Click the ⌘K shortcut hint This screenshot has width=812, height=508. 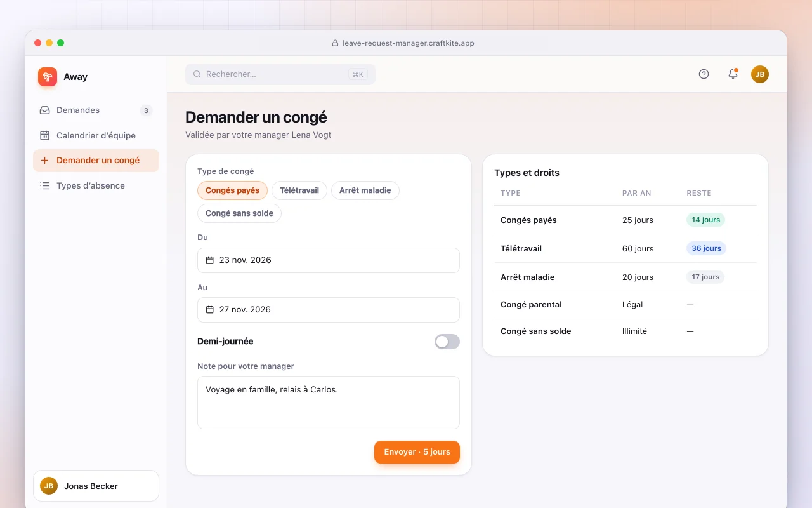(x=358, y=74)
